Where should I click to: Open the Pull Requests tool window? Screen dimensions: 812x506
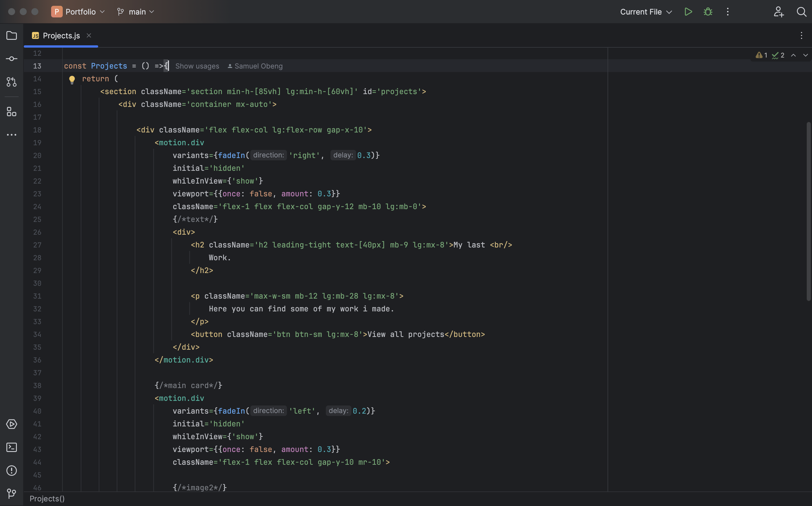[11, 82]
